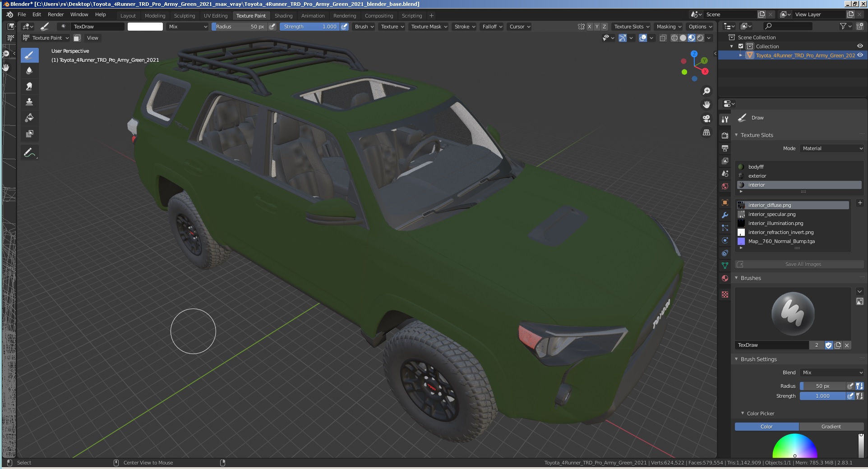Uncheck the Collection checkbox in outliner

tap(741, 46)
